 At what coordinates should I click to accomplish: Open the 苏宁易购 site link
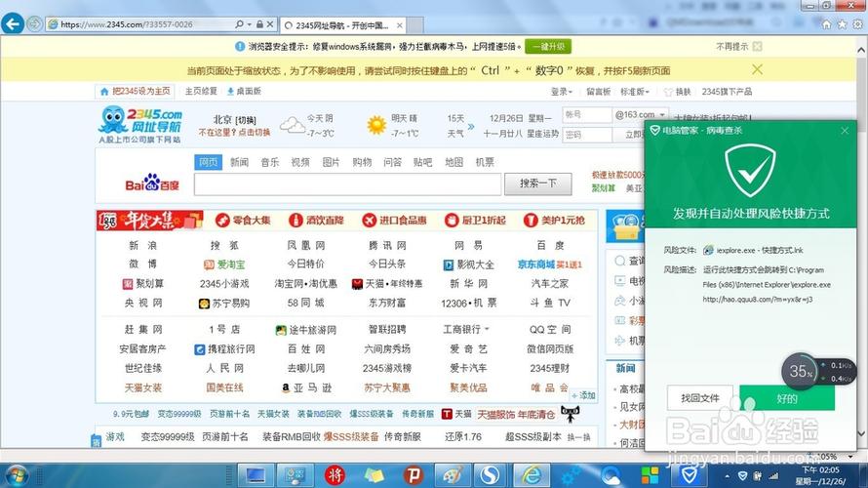[x=224, y=303]
